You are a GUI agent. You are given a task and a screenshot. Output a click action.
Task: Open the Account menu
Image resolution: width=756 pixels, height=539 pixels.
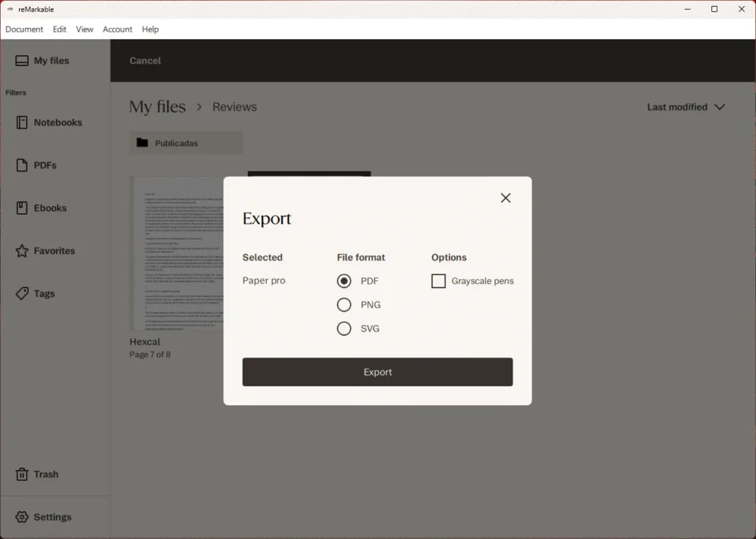[117, 29]
